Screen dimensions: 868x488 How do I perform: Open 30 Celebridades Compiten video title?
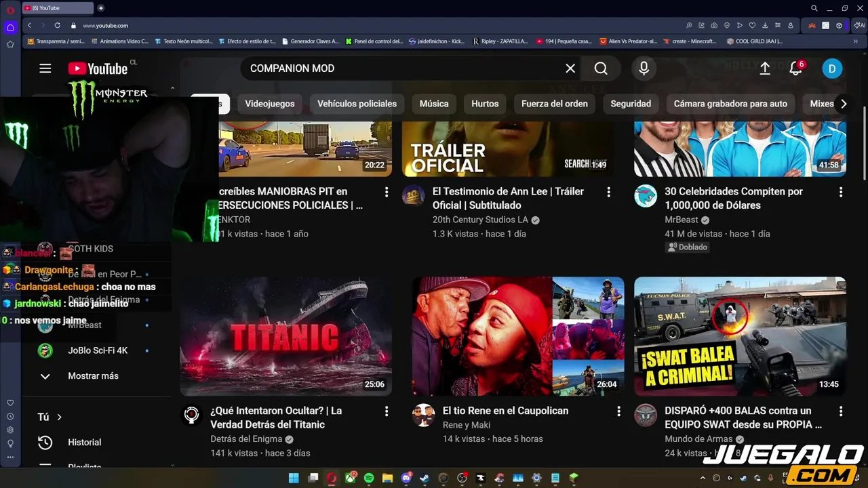[x=734, y=199]
